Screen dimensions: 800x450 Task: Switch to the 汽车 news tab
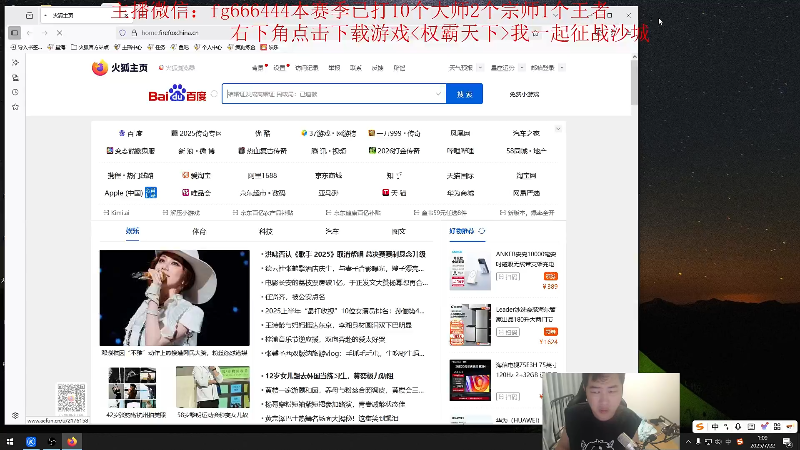tap(332, 231)
